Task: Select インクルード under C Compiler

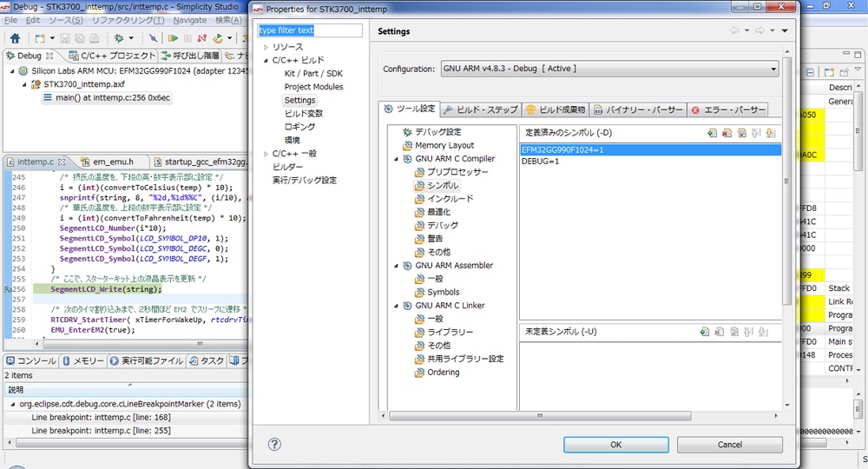Action: 450,199
